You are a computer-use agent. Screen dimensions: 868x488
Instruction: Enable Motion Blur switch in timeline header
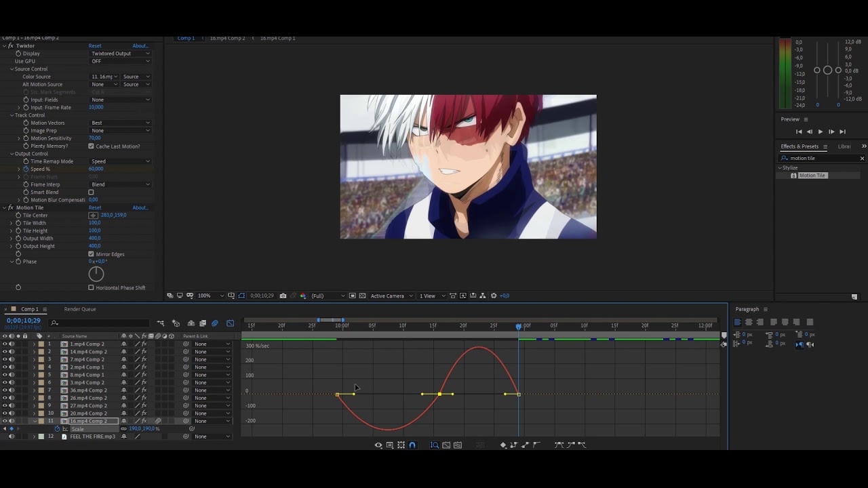[215, 323]
